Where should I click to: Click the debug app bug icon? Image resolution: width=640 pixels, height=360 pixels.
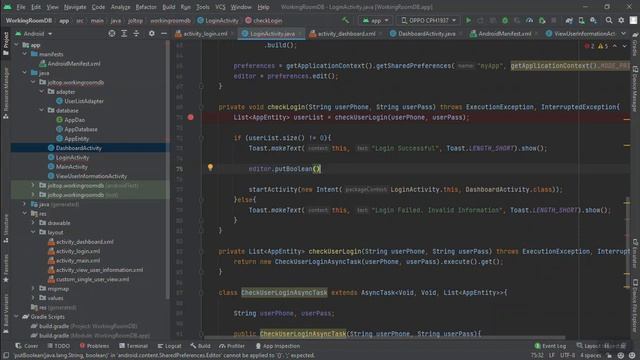(505, 20)
